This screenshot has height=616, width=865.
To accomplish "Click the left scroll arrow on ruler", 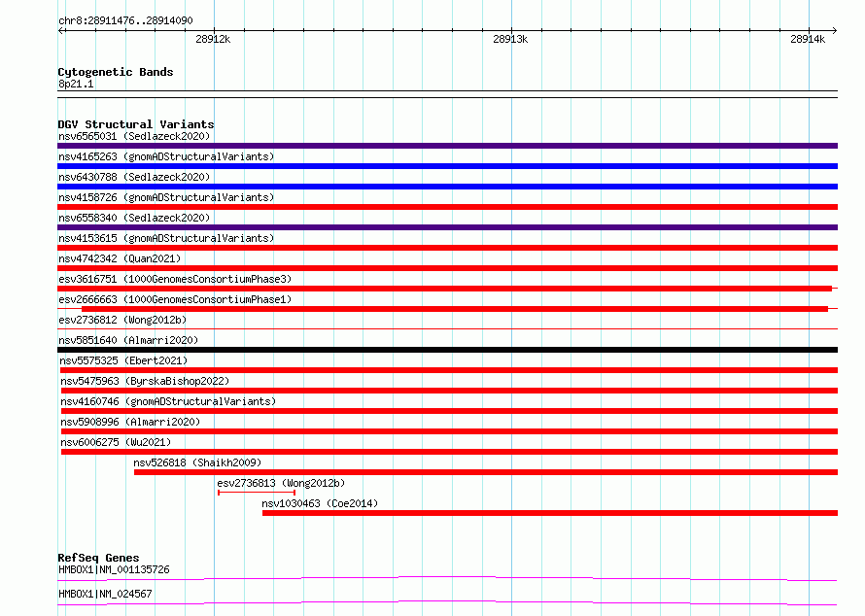I will 60,30.
